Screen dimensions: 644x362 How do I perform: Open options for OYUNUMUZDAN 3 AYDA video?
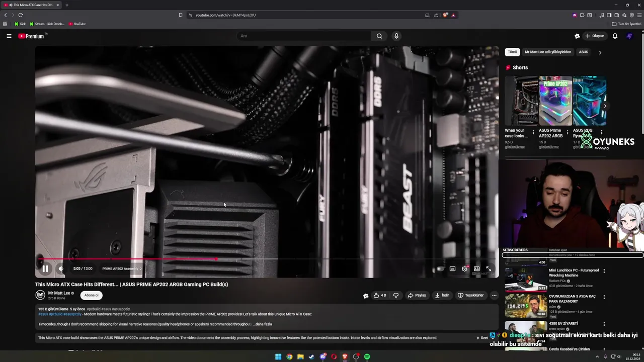pyautogui.click(x=604, y=297)
